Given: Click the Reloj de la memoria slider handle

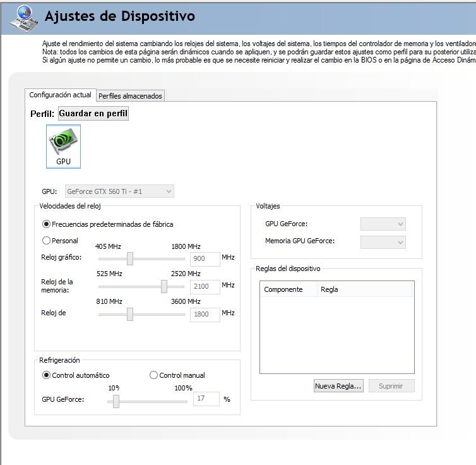Looking at the screenshot, I should click(x=164, y=286).
